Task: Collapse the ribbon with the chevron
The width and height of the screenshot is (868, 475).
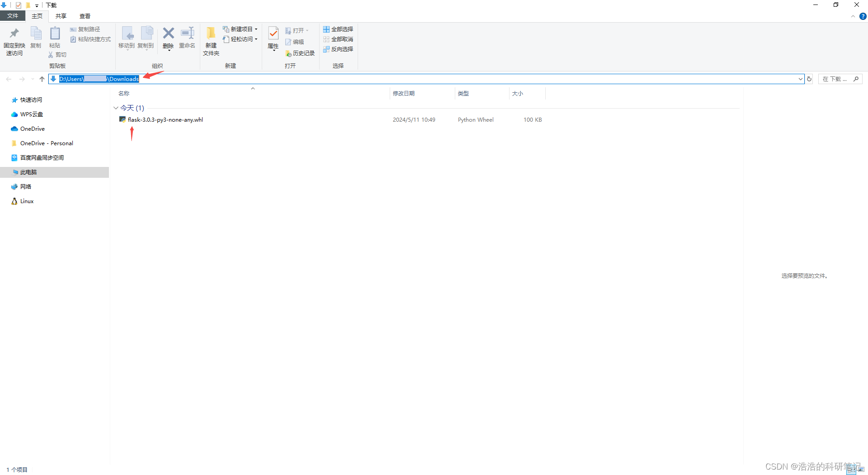Action: [853, 16]
